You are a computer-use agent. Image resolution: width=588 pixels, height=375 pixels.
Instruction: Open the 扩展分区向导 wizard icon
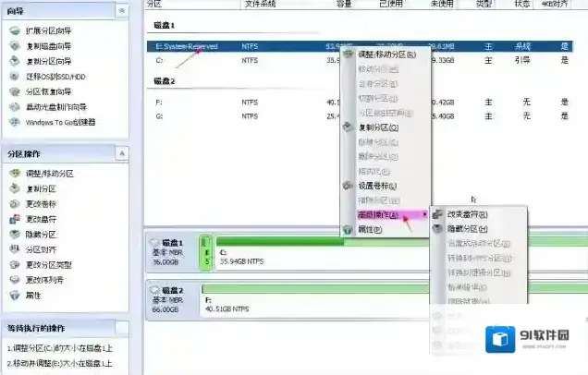point(13,30)
